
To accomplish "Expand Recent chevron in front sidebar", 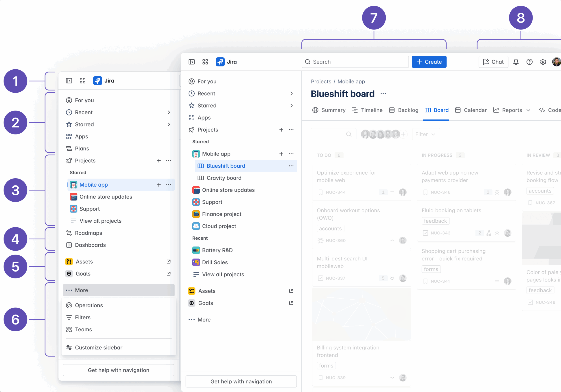I will (291, 94).
